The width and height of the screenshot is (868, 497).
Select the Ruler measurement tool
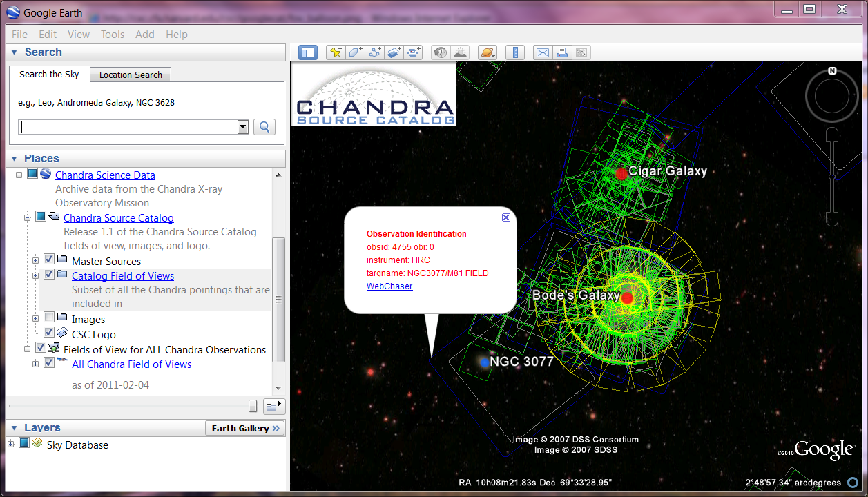tap(515, 52)
